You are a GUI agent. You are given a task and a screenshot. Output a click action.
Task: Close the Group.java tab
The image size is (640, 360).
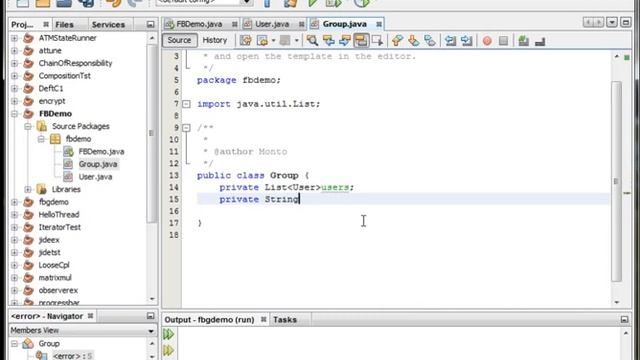point(379,24)
